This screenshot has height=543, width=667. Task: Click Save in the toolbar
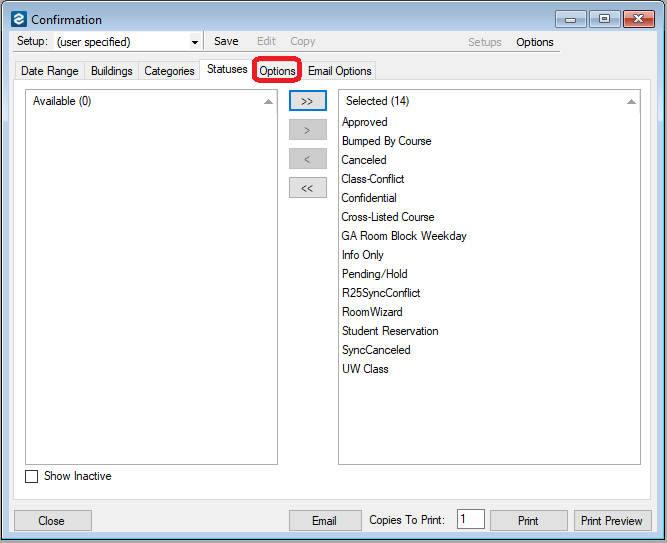226,41
